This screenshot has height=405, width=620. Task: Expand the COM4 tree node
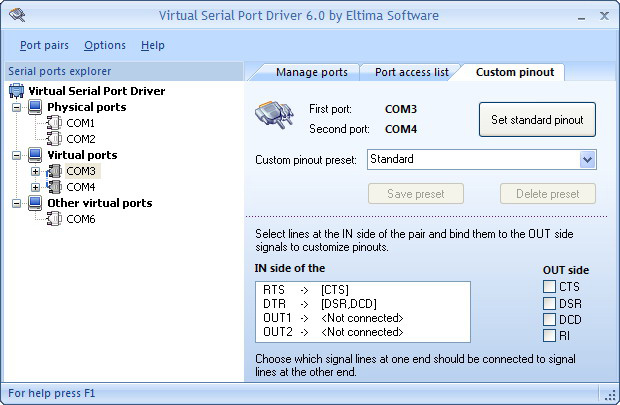[36, 187]
